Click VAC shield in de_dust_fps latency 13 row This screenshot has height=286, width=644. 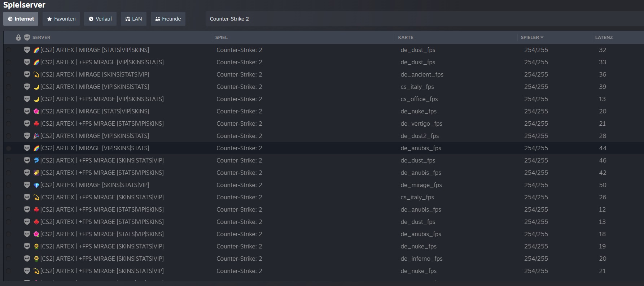pos(27,222)
